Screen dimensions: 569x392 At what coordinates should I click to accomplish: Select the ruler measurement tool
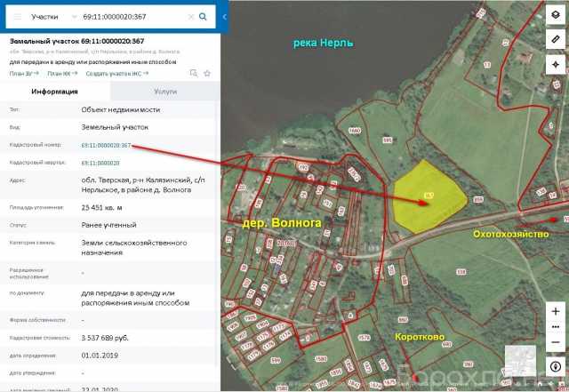pos(556,39)
